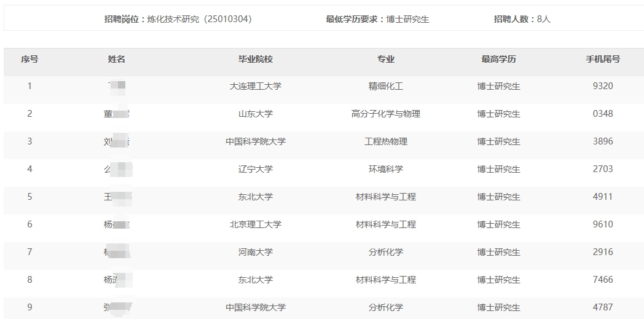The height and width of the screenshot is (319, 644).
Task: Select the 工程热物理 major cell
Action: pyautogui.click(x=385, y=141)
